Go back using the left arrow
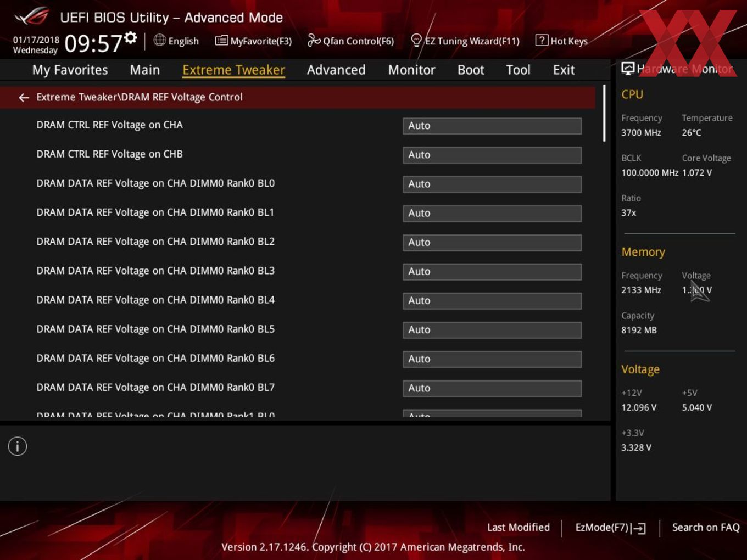This screenshot has height=560, width=747. (x=24, y=98)
